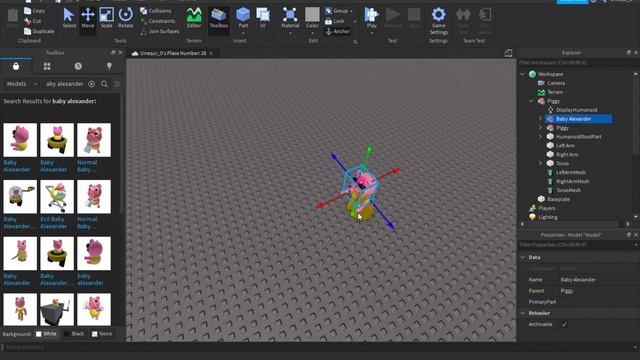Viewport: 640px width, 360px height.
Task: Lock the selected part
Action: pyautogui.click(x=335, y=21)
